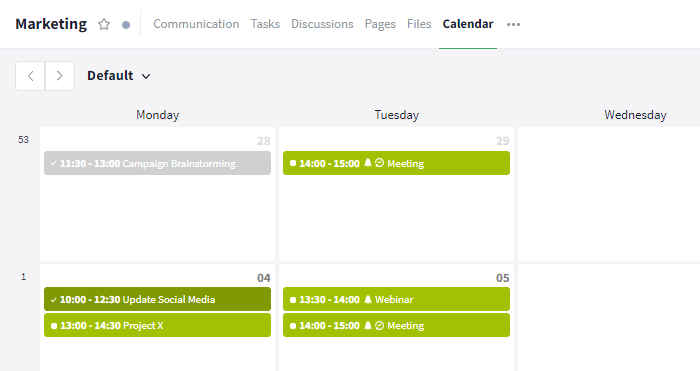The height and width of the screenshot is (371, 700).
Task: Click the grey status dot beside Marketing
Action: pos(126,25)
